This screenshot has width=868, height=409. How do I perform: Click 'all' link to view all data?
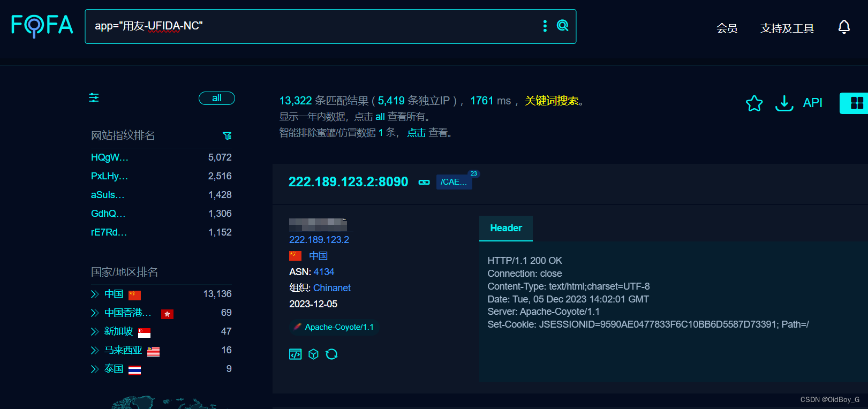[x=380, y=117]
